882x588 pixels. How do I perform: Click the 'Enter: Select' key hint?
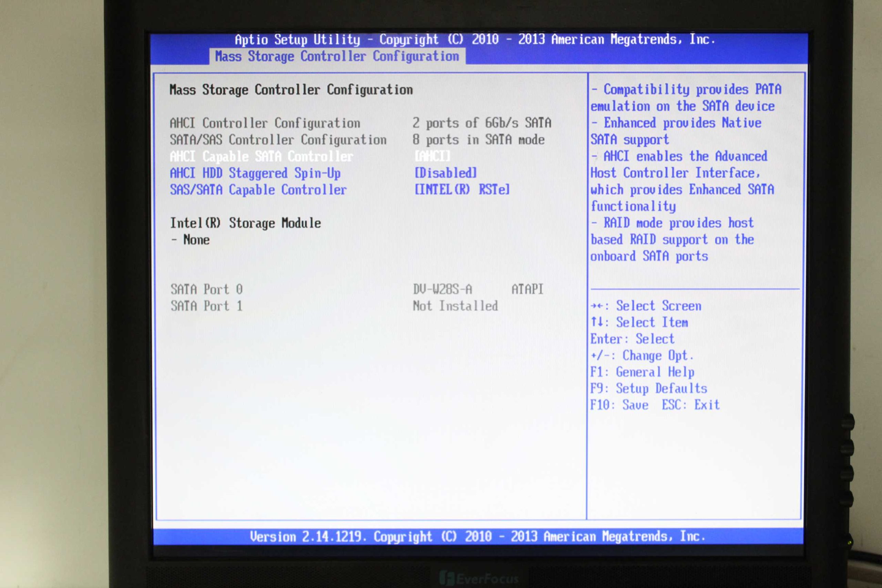click(632, 339)
